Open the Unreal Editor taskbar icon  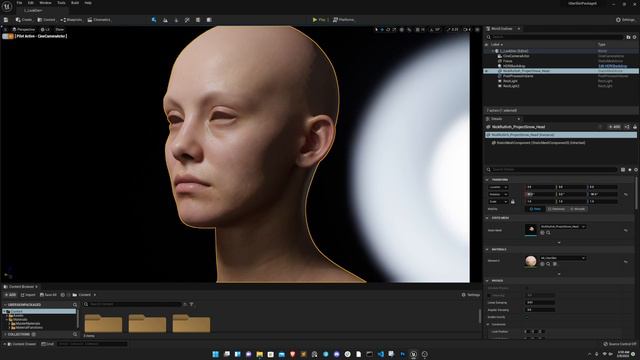pyautogui.click(x=413, y=354)
